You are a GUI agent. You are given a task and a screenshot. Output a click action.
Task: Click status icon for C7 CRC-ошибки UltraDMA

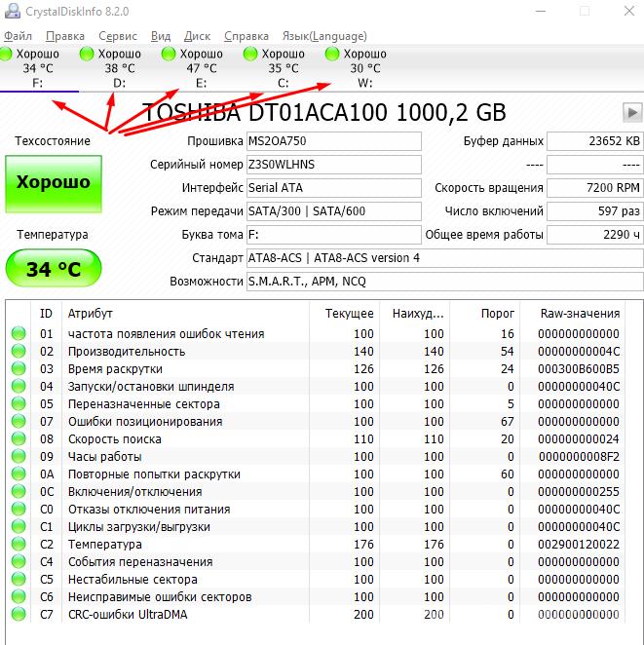tap(19, 615)
